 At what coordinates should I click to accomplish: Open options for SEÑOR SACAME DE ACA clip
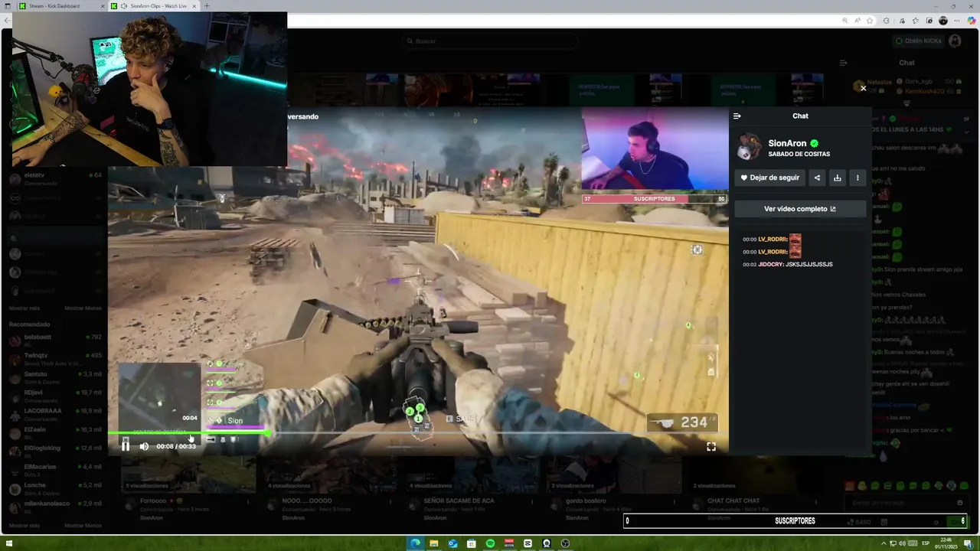(x=533, y=502)
